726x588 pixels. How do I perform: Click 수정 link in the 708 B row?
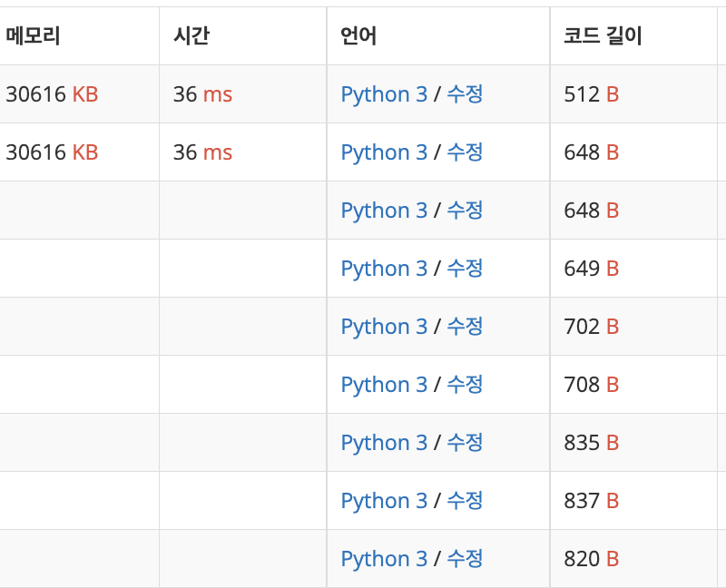(x=465, y=384)
